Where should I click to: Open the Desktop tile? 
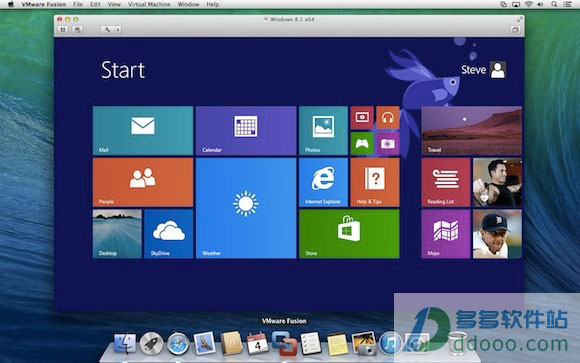pyautogui.click(x=117, y=234)
